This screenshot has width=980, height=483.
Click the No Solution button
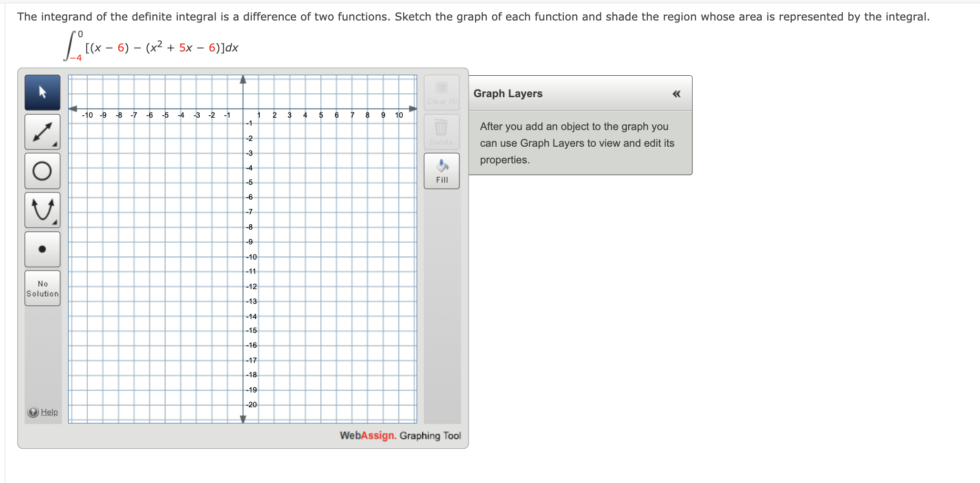pyautogui.click(x=42, y=288)
